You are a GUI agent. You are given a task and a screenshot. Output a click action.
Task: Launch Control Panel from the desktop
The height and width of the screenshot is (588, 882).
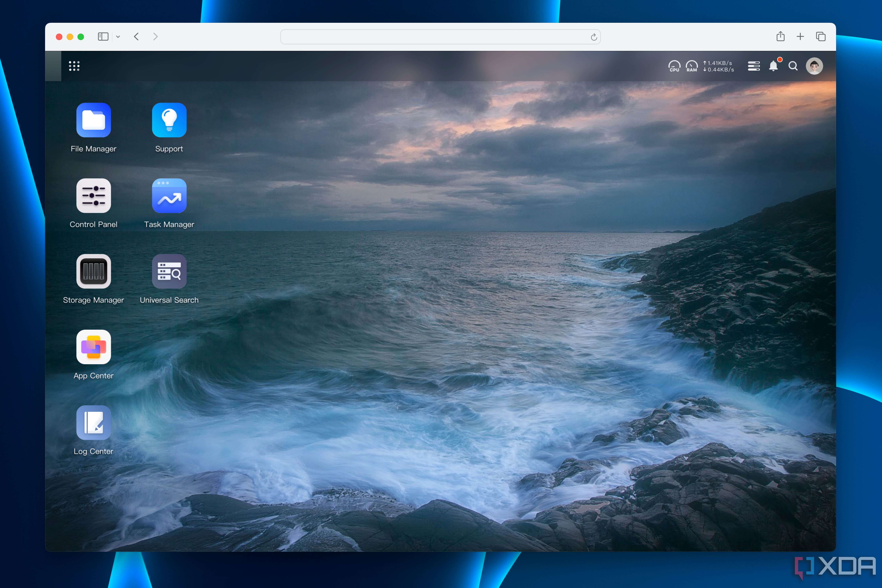[x=93, y=196]
